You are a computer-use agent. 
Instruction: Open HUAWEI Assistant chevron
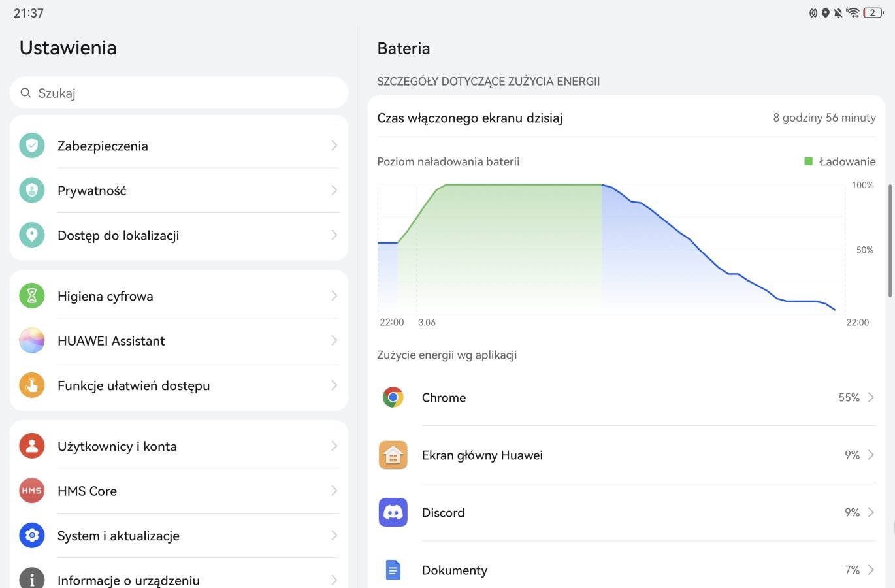(334, 340)
